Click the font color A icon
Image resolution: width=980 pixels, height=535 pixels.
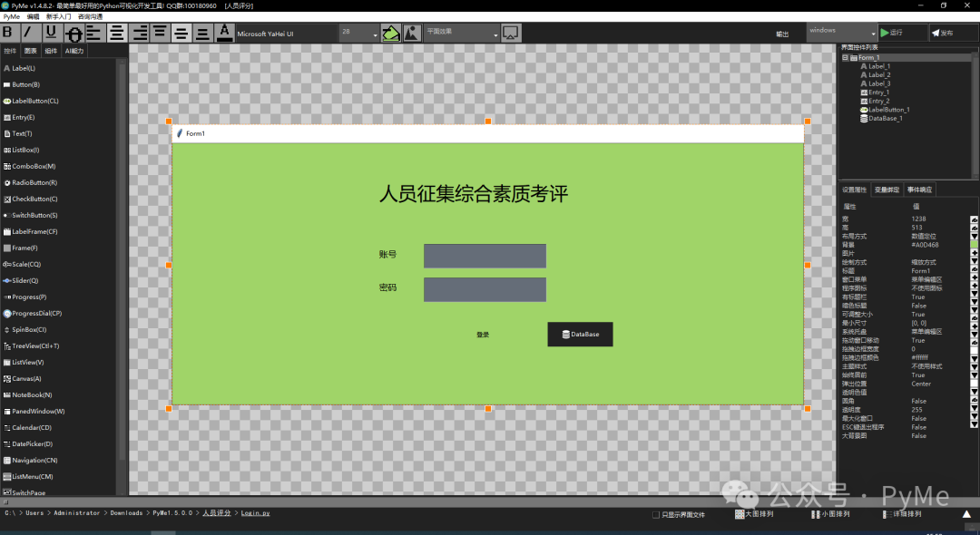coord(224,33)
